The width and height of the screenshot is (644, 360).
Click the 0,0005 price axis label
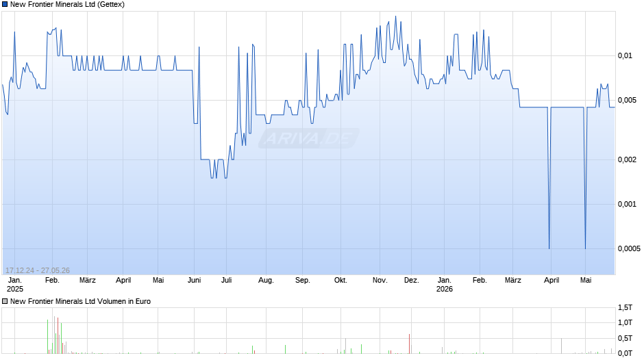point(629,248)
